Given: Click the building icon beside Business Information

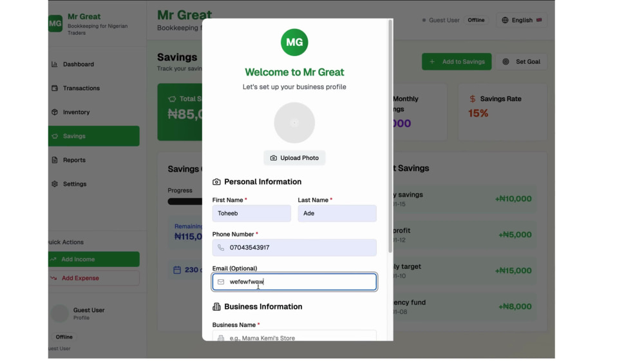Looking at the screenshot, I should click(216, 307).
